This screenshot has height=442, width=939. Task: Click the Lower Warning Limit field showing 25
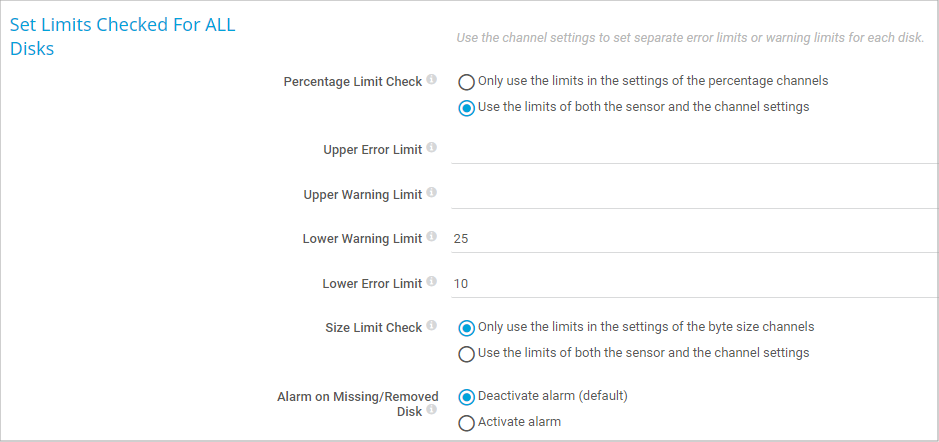[690, 239]
